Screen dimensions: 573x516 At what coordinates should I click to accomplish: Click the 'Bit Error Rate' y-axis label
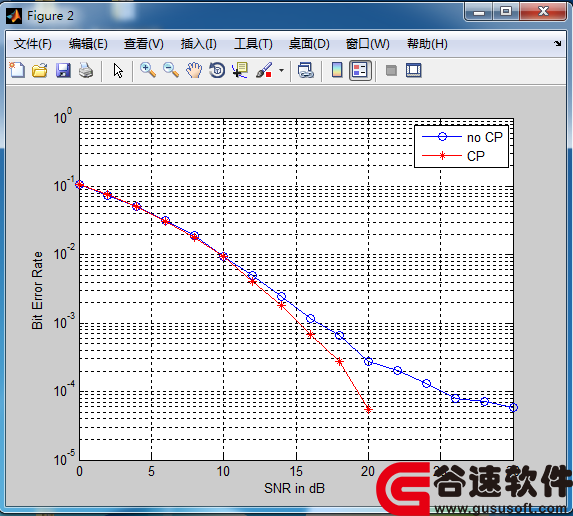(x=37, y=291)
